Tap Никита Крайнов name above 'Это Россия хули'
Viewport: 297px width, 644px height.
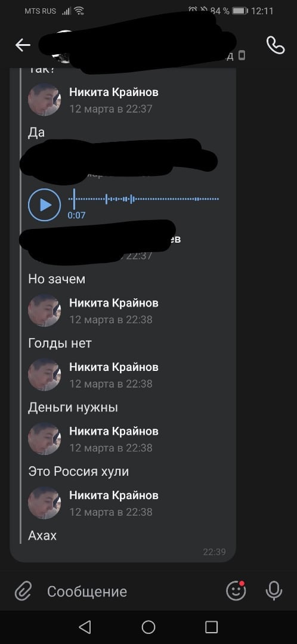(114, 431)
